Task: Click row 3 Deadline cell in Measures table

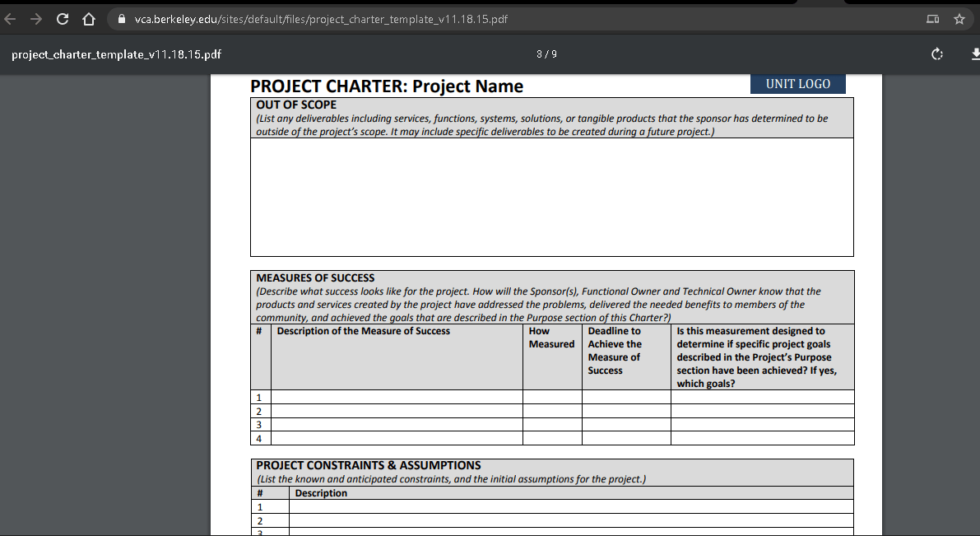Action: point(626,425)
